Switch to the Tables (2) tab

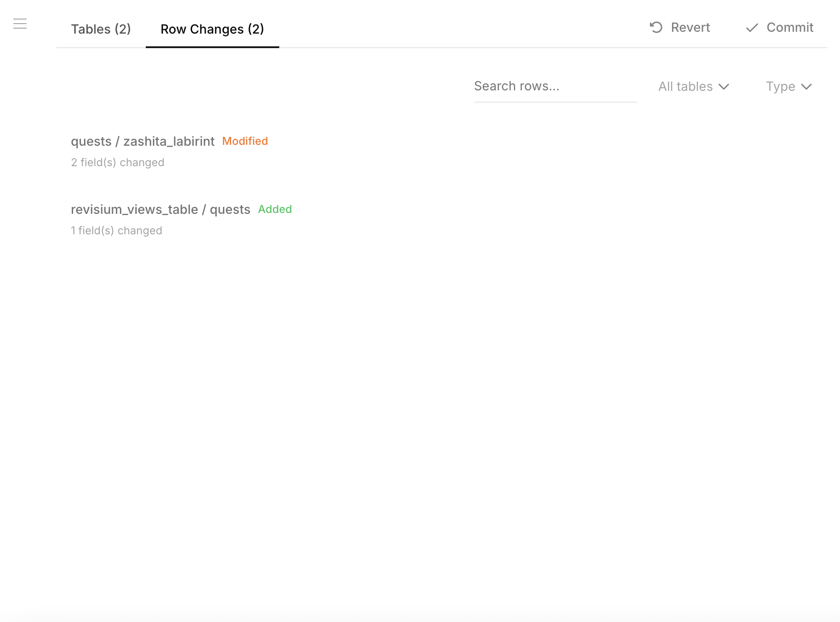pos(101,29)
